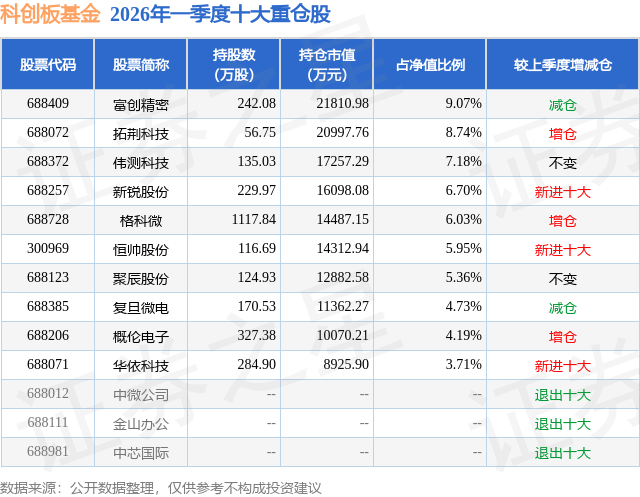Select the 占净值比例 column header
Image resolution: width=640 pixels, height=497 pixels.
430,64
